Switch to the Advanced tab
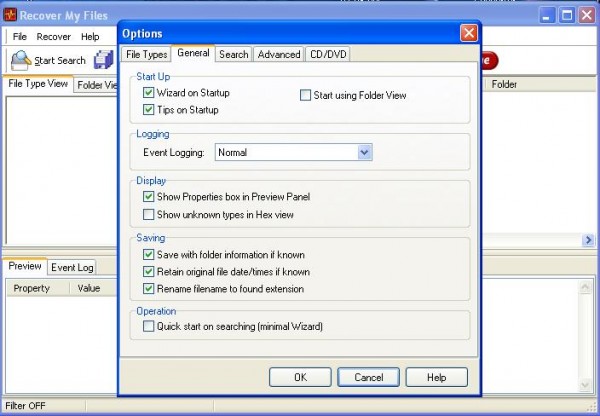600x416 pixels. 279,54
